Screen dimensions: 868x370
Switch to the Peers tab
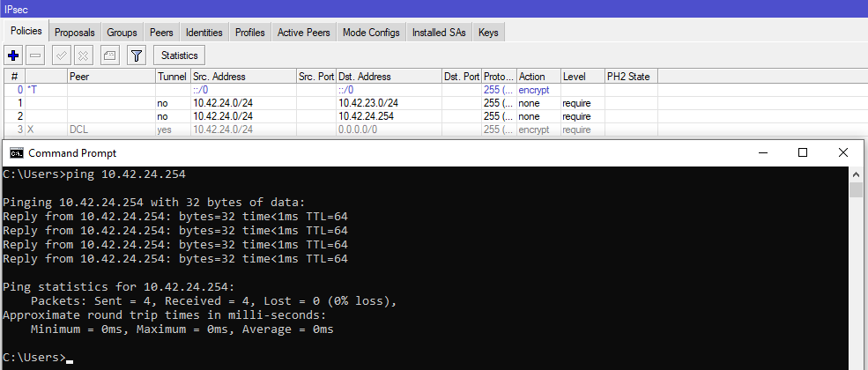[161, 33]
